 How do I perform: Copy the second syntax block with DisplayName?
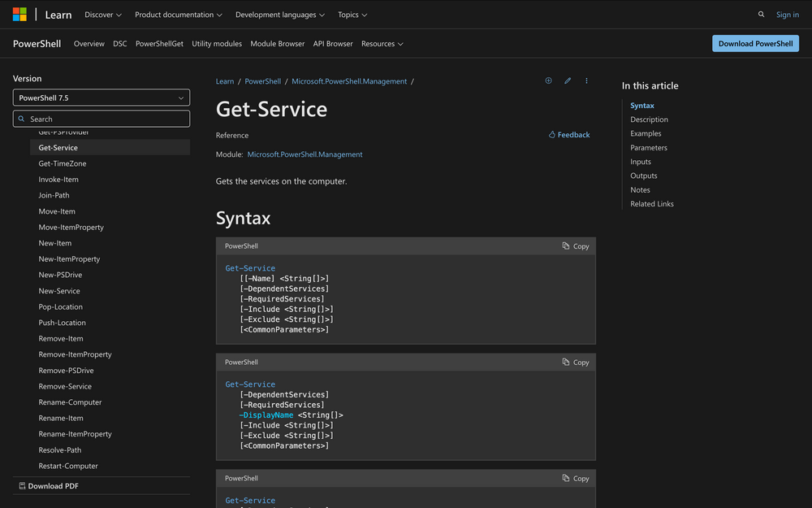point(576,363)
